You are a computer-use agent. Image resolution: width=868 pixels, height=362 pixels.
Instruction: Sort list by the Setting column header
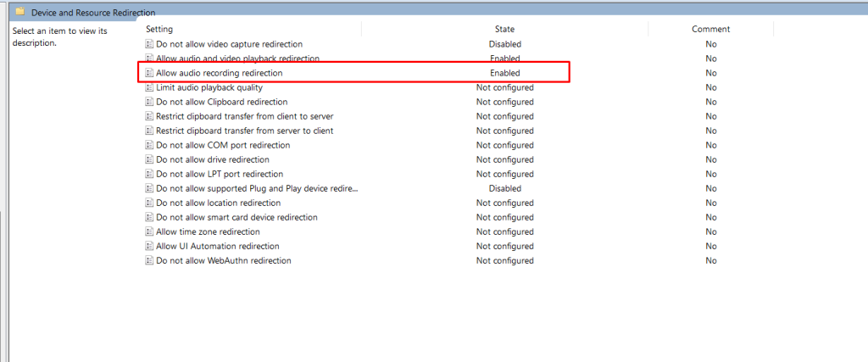click(x=159, y=29)
